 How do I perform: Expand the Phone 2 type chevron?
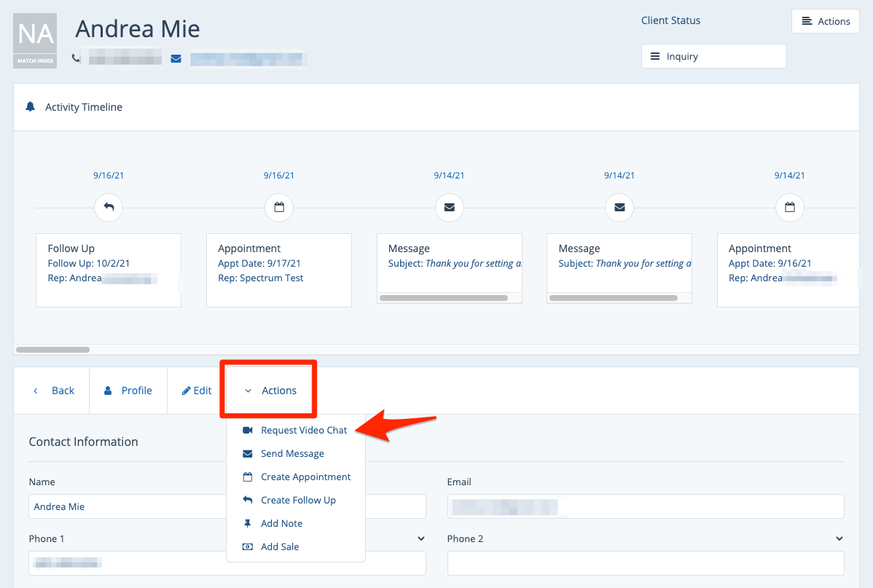pyautogui.click(x=839, y=538)
